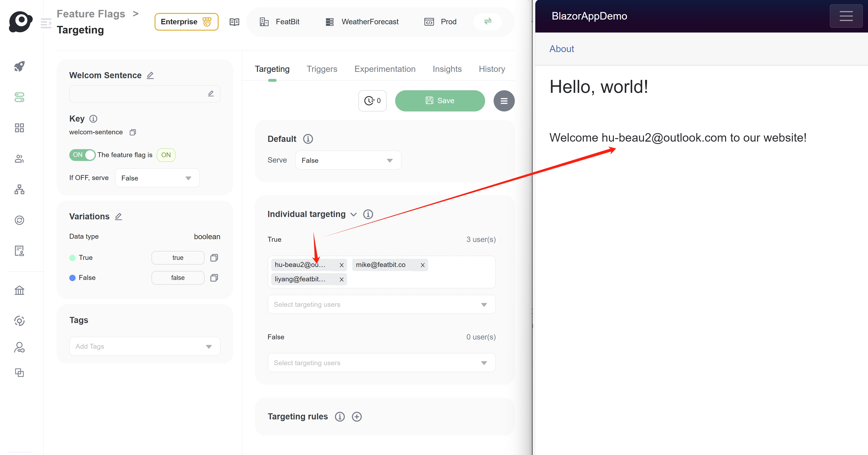Open the end users sidebar icon
Screen dimensions: 868x455
(x=19, y=159)
